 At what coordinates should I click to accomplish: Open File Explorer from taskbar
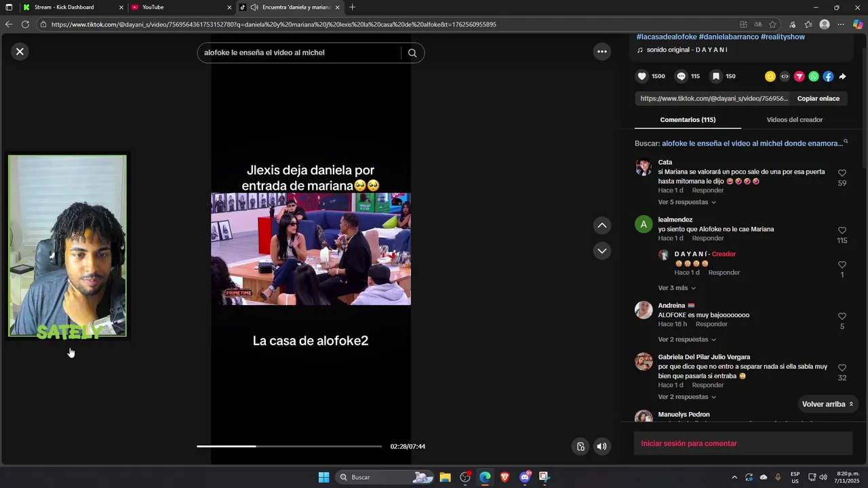click(445, 477)
